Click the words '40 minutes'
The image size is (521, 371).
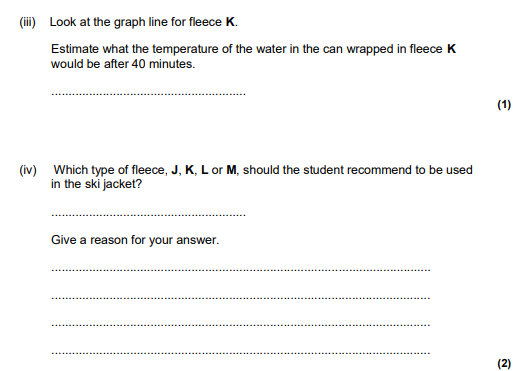click(163, 64)
